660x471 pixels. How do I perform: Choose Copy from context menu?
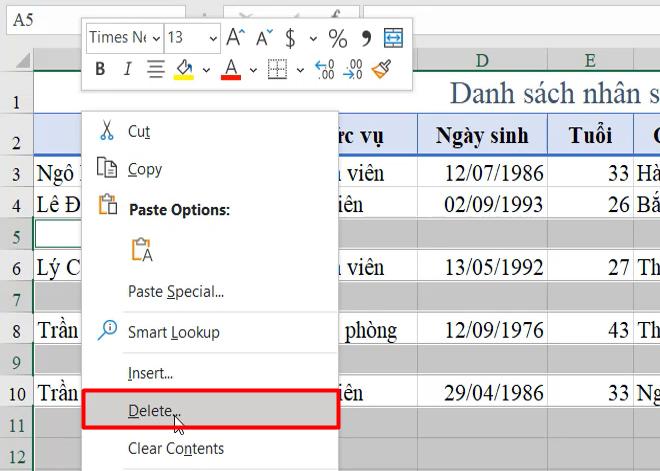tap(210, 169)
